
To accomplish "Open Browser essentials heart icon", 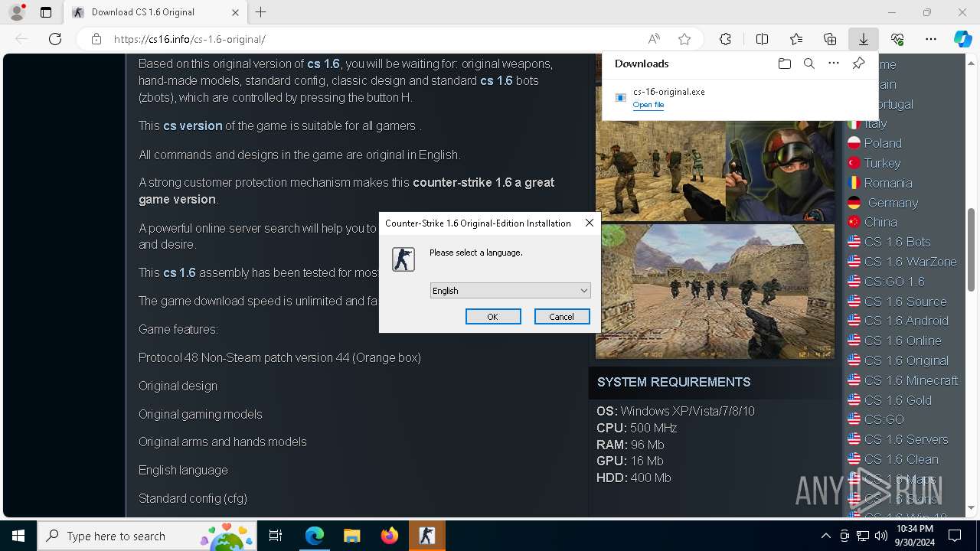I will [897, 39].
